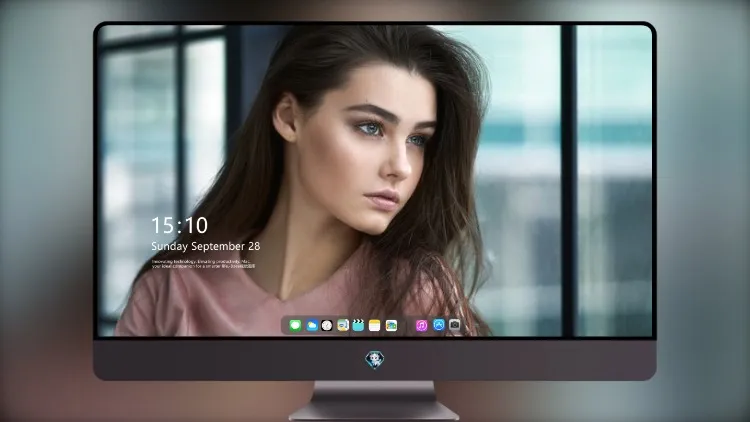750x422 pixels.
Task: Open the Camera app in dock
Action: pos(455,325)
